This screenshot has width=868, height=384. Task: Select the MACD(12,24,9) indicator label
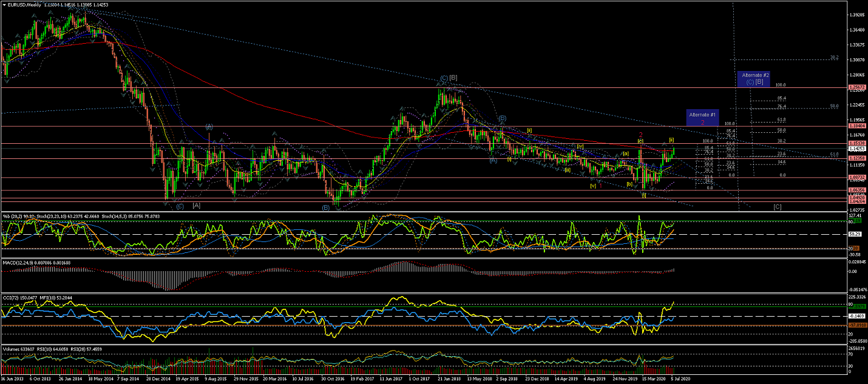coord(19,262)
